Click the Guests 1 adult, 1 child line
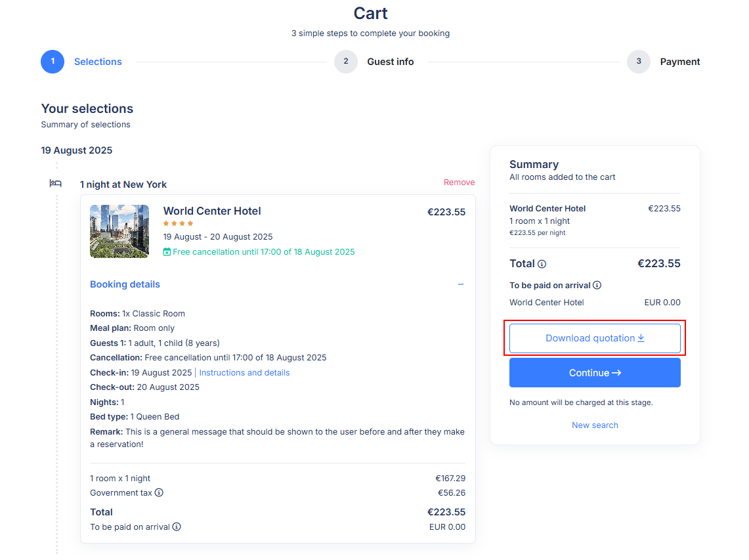Screen dimensions: 749x560 coord(155,343)
